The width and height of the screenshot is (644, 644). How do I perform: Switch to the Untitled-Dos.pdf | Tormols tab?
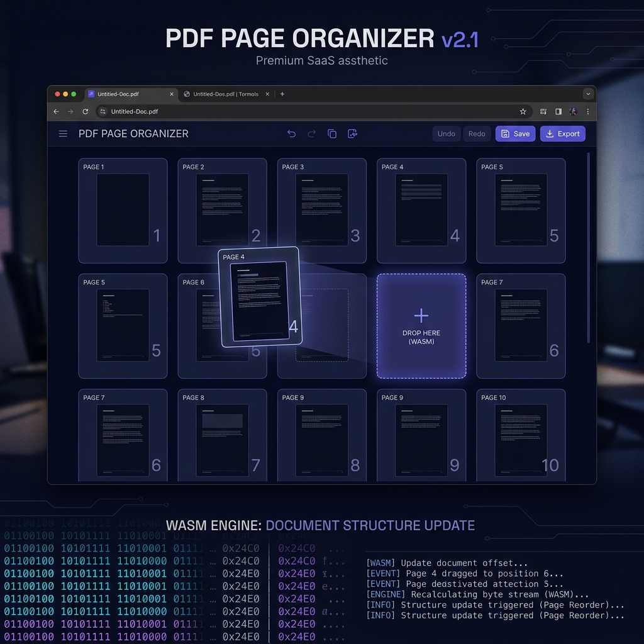[226, 94]
